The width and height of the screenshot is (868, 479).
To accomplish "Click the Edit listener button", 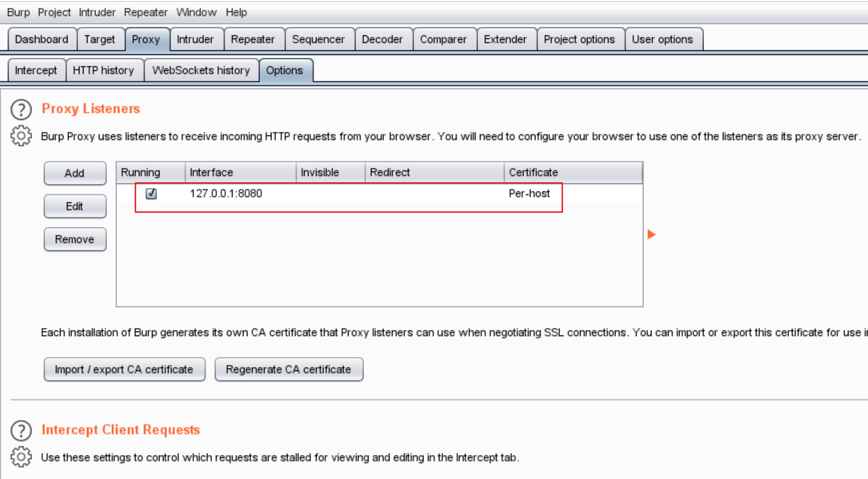I will coord(75,206).
